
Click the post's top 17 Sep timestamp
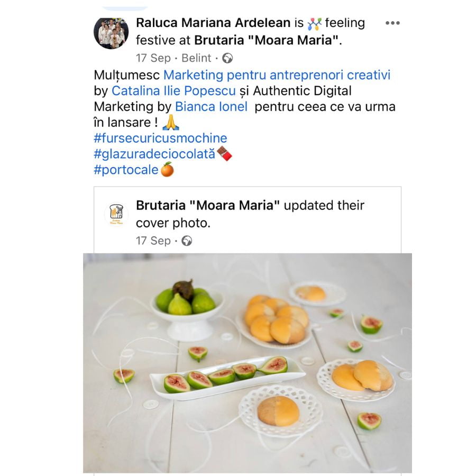pyautogui.click(x=153, y=58)
